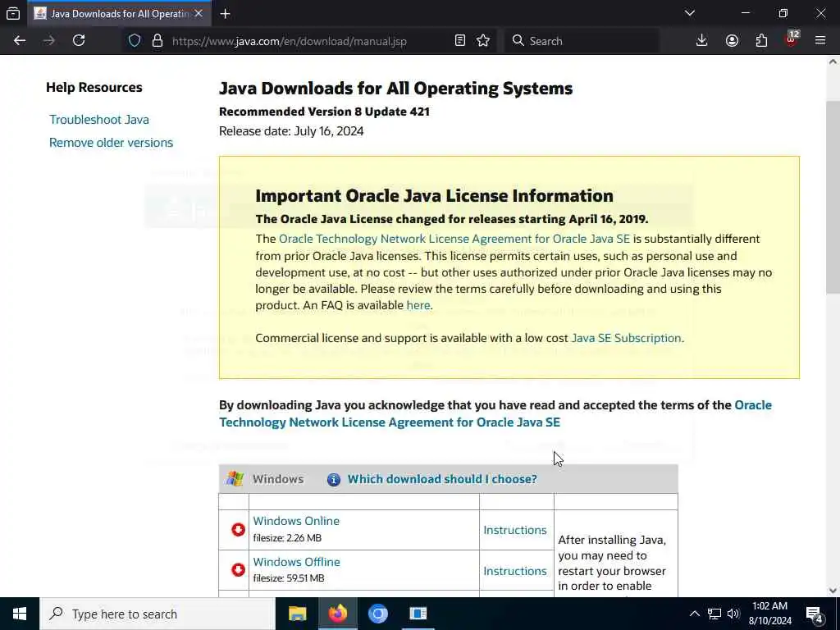Screen dimensions: 840x630
Task: Open the extensions puzzle-piece menu
Action: (x=761, y=41)
